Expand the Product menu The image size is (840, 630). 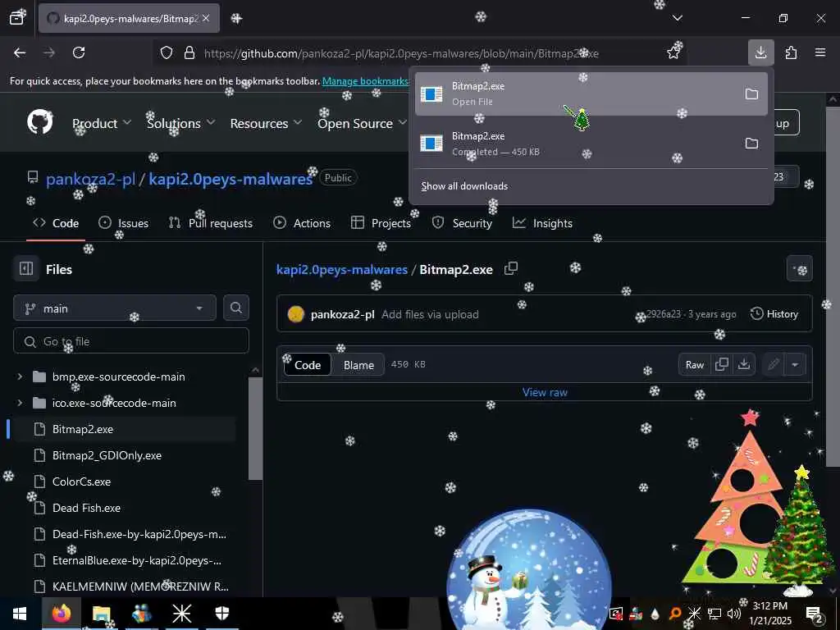(x=101, y=123)
